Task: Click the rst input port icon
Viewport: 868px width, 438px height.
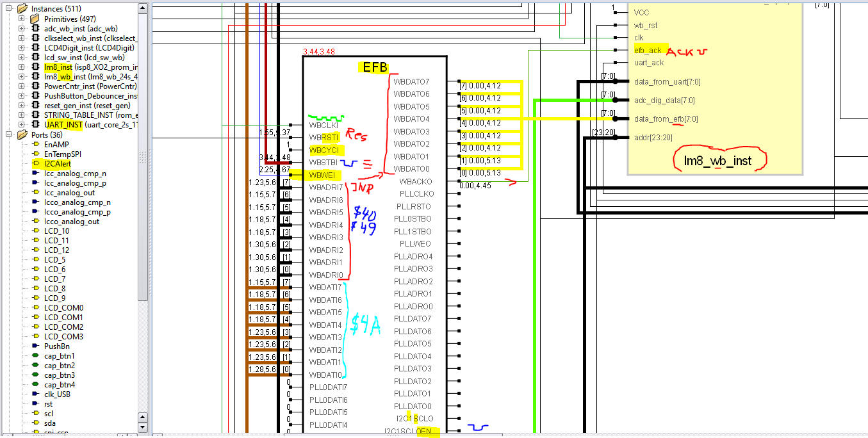Action: pos(36,404)
